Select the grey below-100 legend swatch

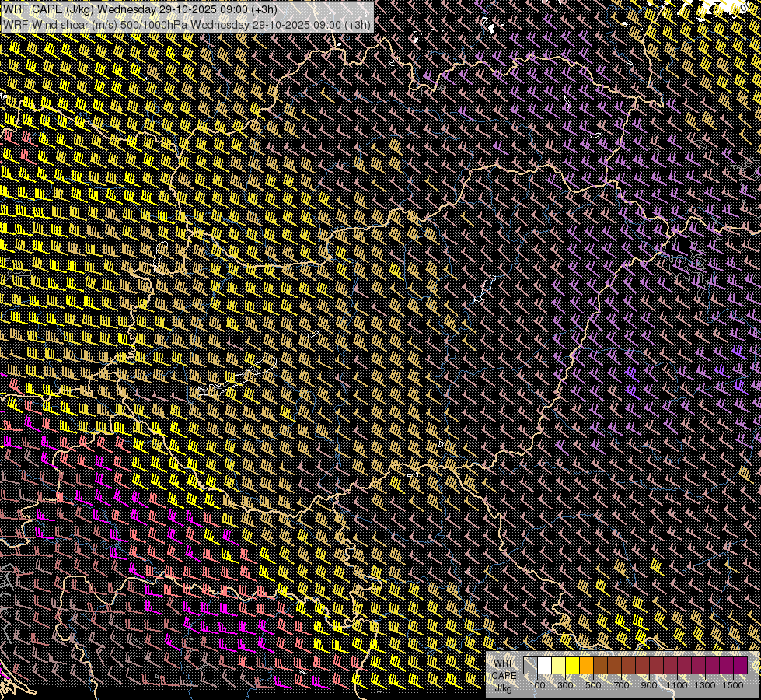[530, 666]
